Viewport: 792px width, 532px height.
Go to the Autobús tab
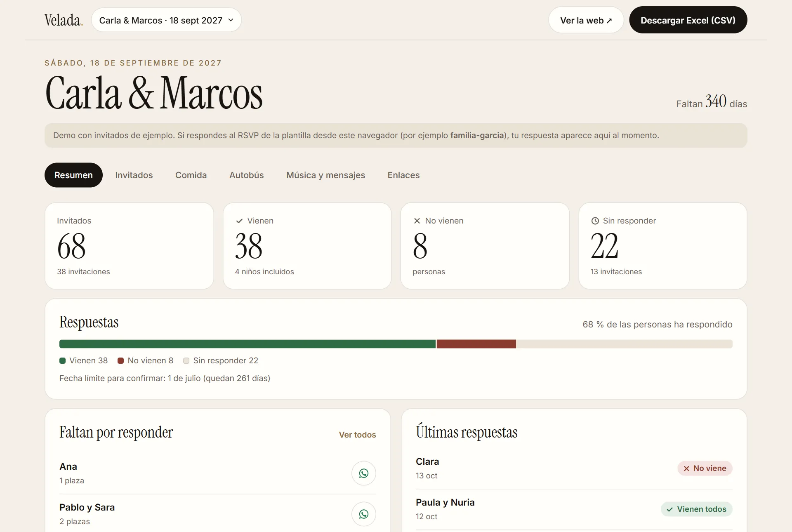247,175
